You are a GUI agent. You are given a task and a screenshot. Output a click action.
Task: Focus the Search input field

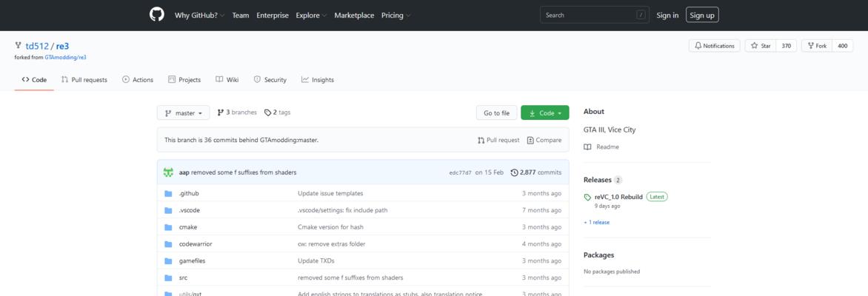point(595,15)
